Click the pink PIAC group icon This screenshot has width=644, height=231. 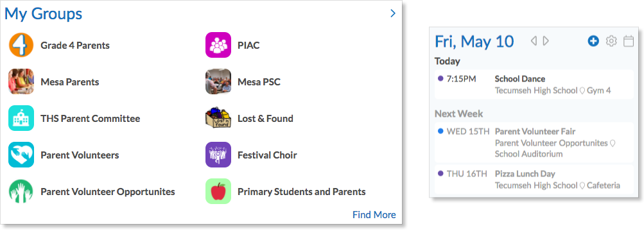(218, 45)
